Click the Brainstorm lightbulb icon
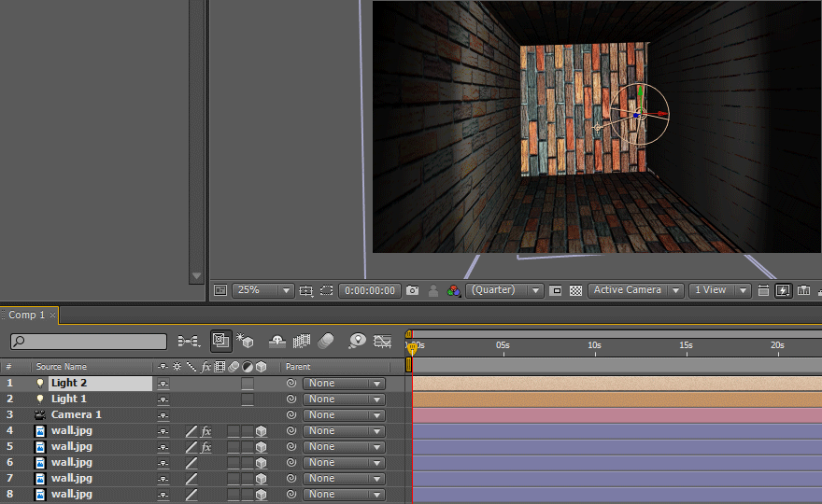 click(357, 341)
